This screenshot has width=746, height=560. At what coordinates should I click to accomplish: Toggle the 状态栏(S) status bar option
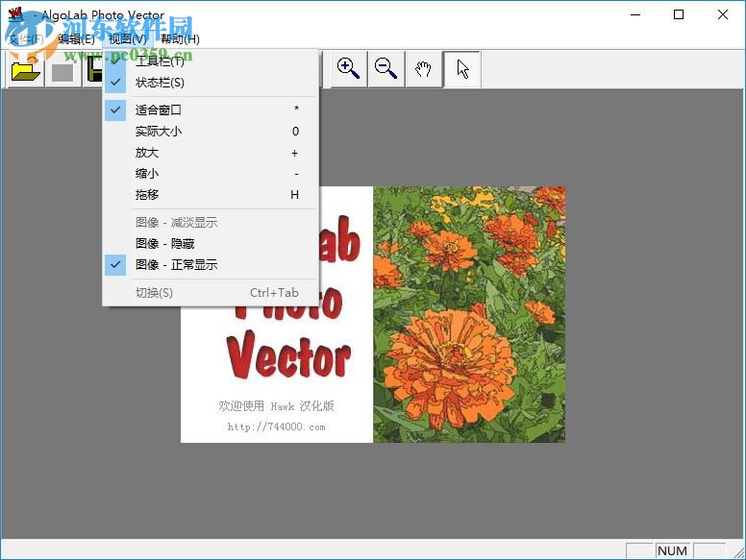(211, 83)
